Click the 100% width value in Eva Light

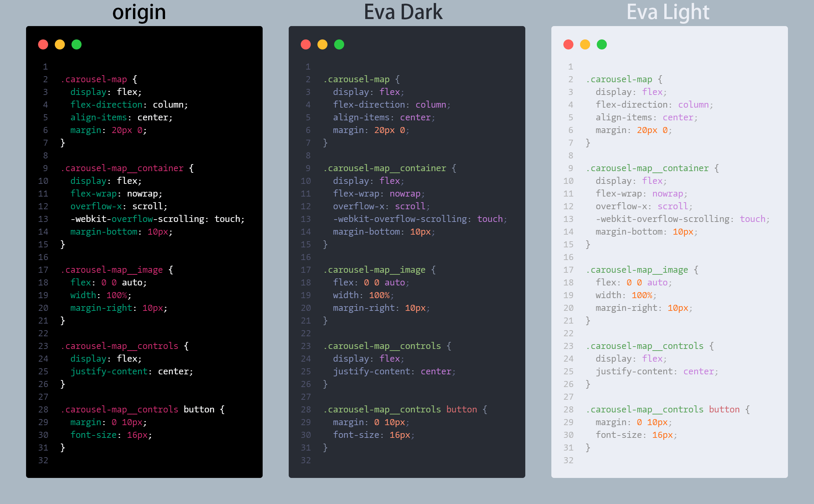641,295
